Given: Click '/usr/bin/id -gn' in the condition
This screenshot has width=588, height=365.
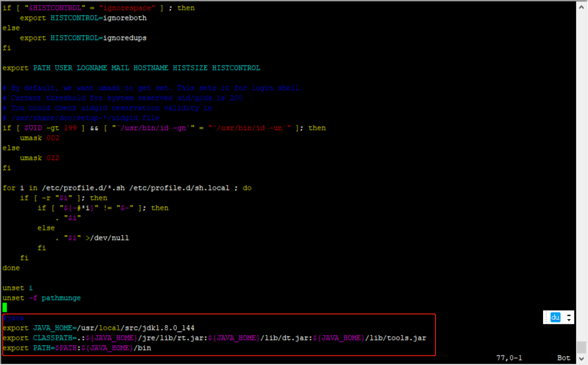Looking at the screenshot, I should coord(153,128).
